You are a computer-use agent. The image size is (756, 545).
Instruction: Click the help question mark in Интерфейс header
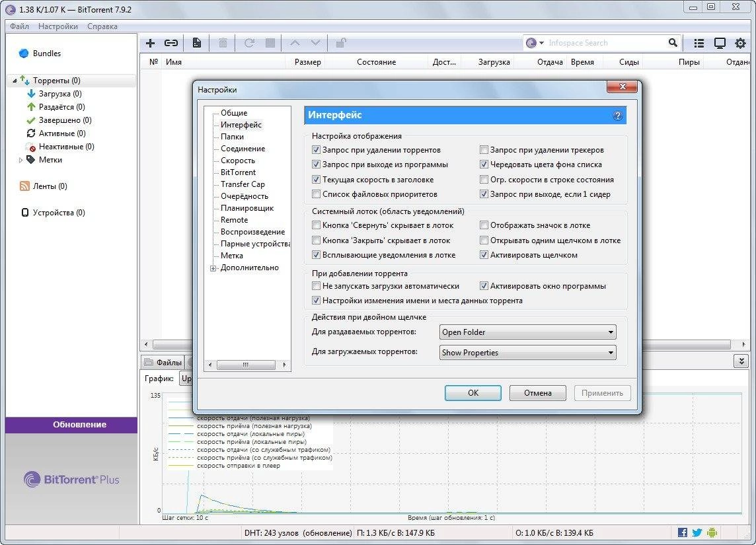pyautogui.click(x=618, y=116)
